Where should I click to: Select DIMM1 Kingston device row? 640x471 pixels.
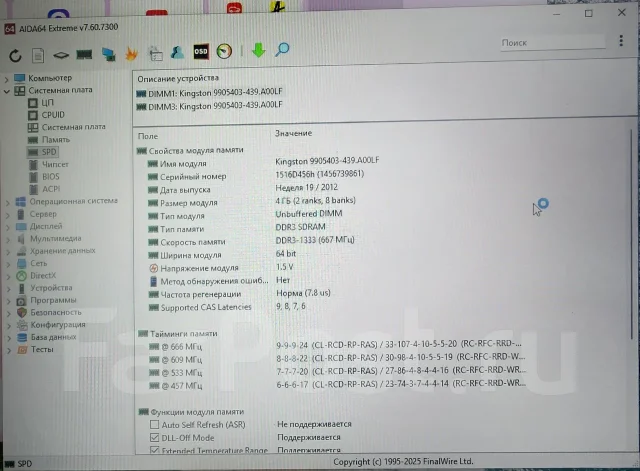click(209, 93)
